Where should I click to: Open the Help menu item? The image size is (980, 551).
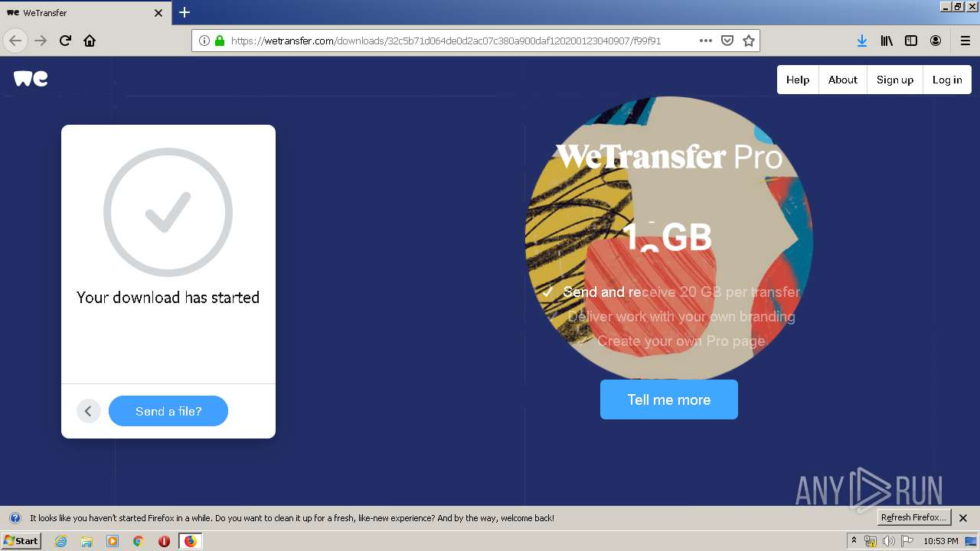[798, 80]
